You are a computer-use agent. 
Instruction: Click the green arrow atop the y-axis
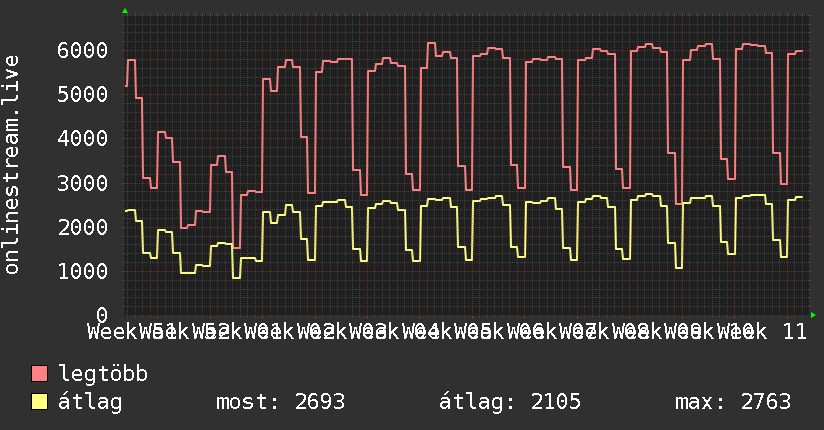coord(125,11)
